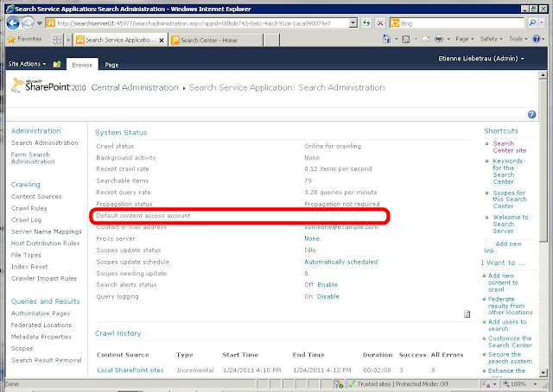Open the zoom level dropdown arrow
553x392 pixels.
pyautogui.click(x=536, y=384)
